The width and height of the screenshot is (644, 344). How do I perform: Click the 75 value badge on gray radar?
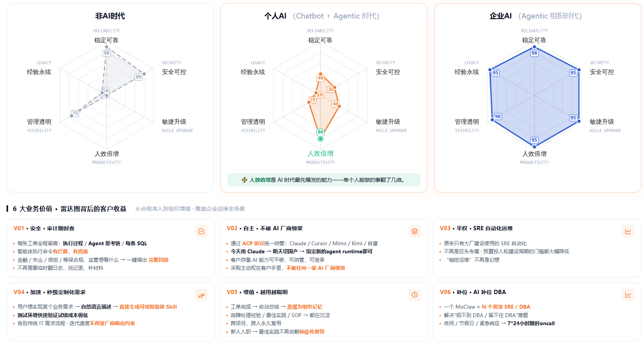click(x=75, y=113)
